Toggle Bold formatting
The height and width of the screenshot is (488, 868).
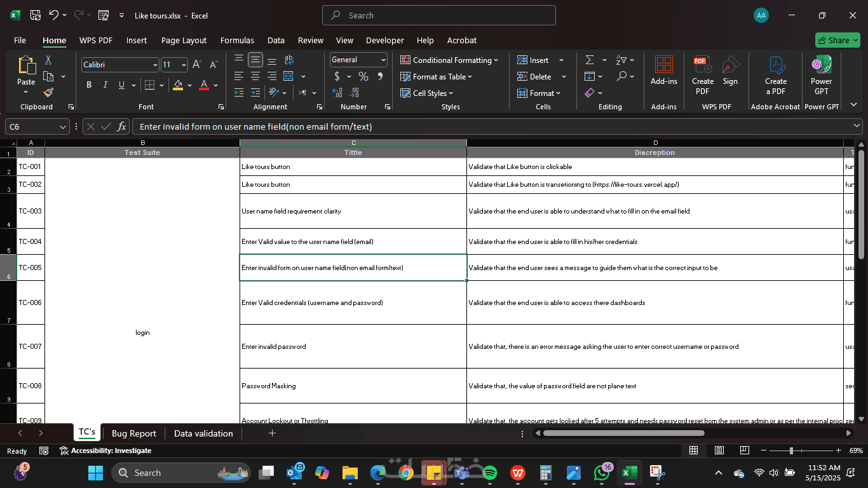89,85
